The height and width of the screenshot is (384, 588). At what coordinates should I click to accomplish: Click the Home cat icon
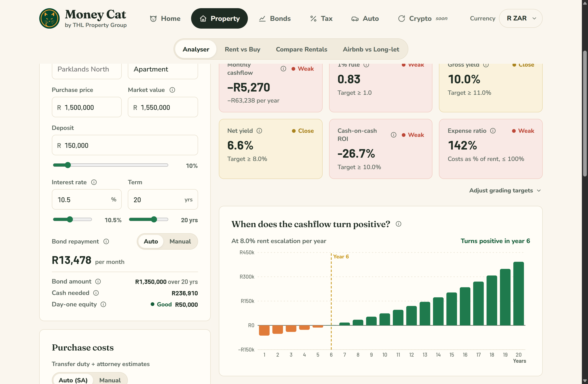point(153,19)
